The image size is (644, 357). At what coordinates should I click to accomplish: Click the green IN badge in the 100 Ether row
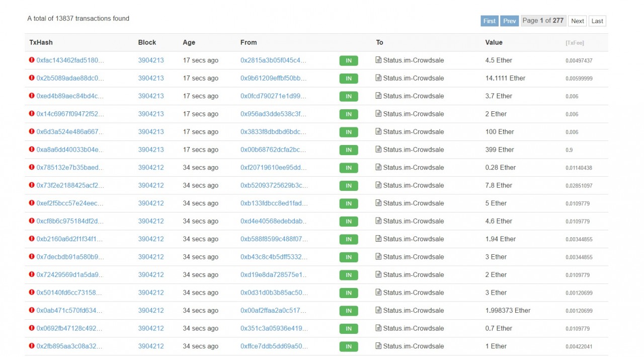coord(349,132)
